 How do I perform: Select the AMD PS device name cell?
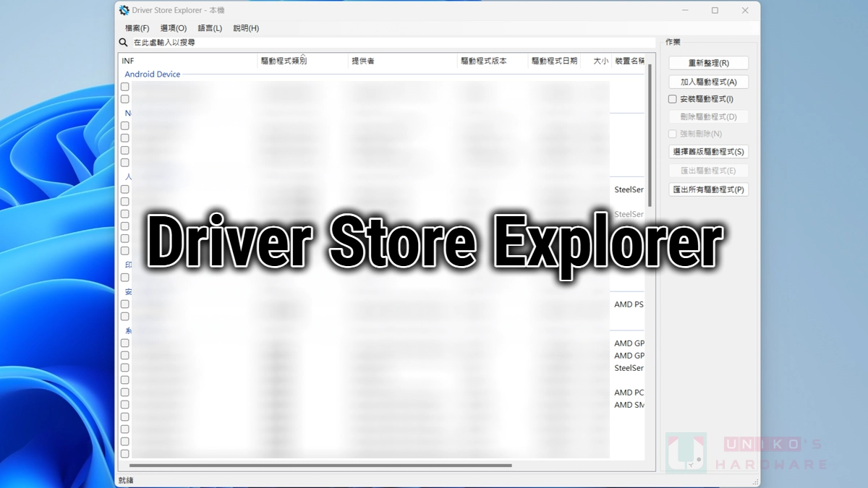point(629,304)
